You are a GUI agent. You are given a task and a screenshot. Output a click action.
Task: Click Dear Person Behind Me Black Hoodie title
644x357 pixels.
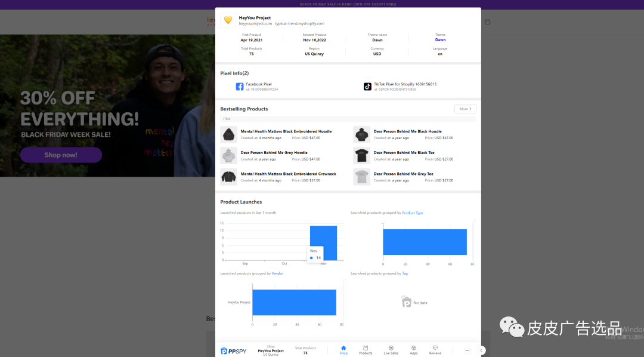[x=407, y=131]
